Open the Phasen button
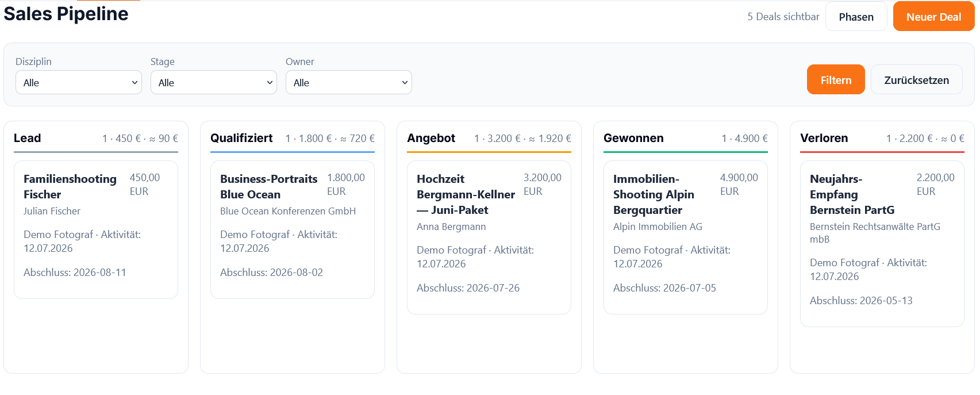The image size is (980, 395). [856, 17]
